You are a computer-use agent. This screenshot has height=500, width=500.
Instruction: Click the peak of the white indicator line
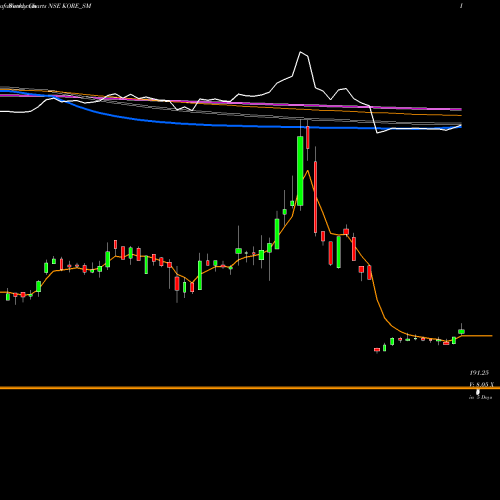300,52
